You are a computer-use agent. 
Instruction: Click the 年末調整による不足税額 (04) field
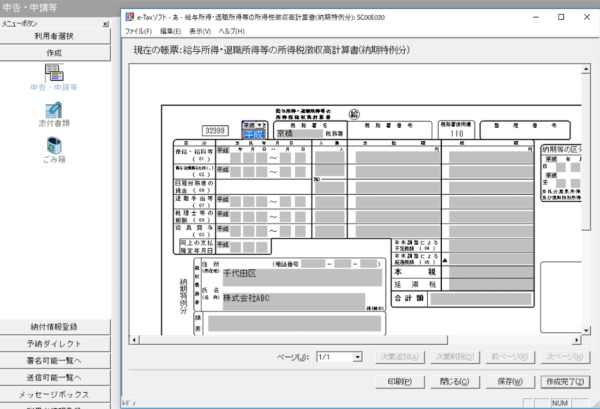pos(491,246)
